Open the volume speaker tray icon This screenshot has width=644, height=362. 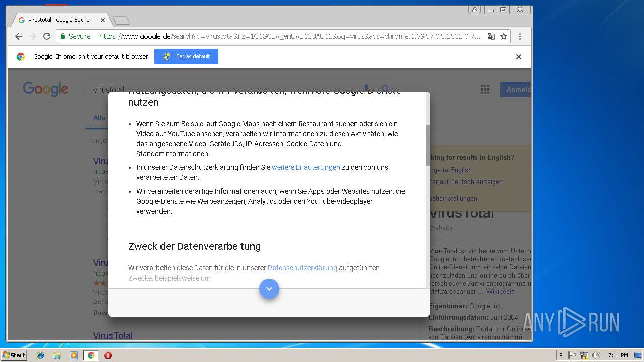[596, 355]
